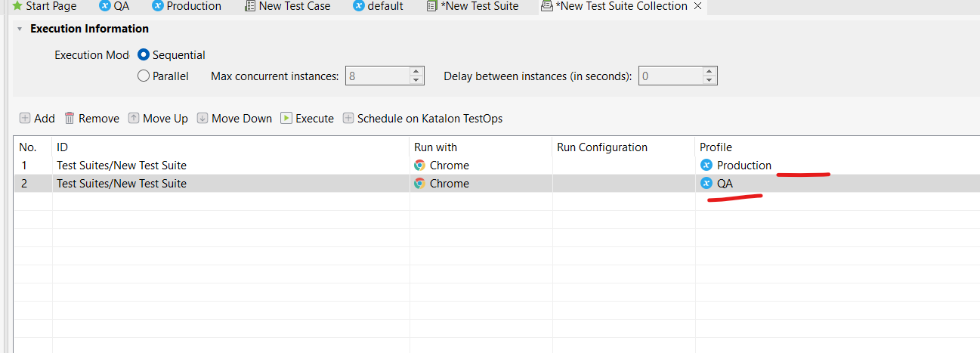Decrease the Delay between instances value

point(709,80)
